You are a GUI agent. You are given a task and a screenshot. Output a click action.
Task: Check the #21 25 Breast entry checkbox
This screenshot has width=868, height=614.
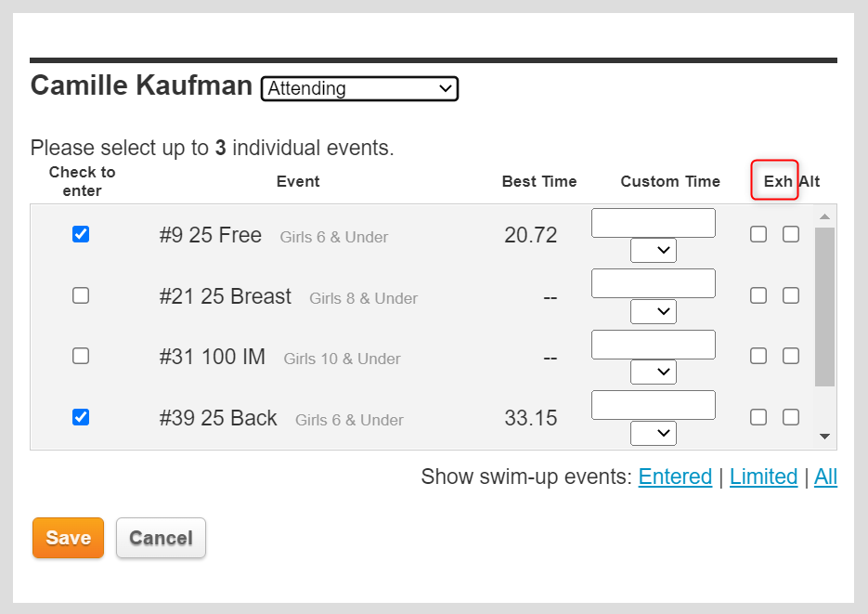[x=81, y=295]
